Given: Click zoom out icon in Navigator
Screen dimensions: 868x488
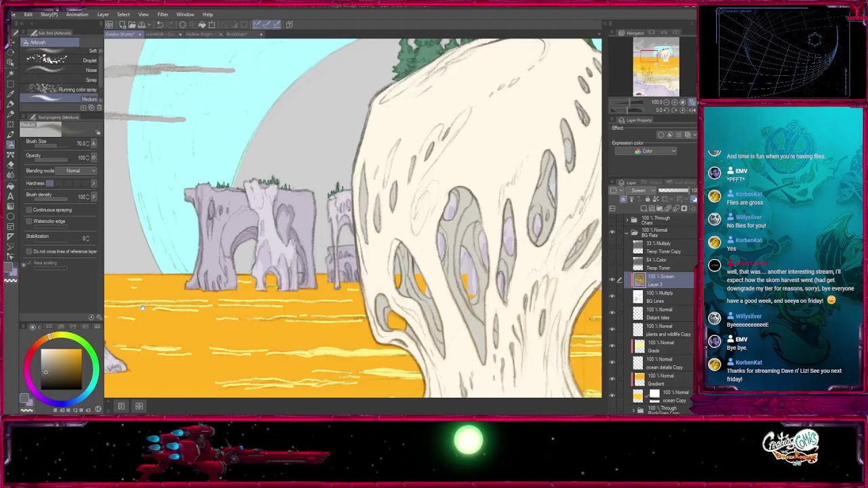Looking at the screenshot, I should pos(666,102).
